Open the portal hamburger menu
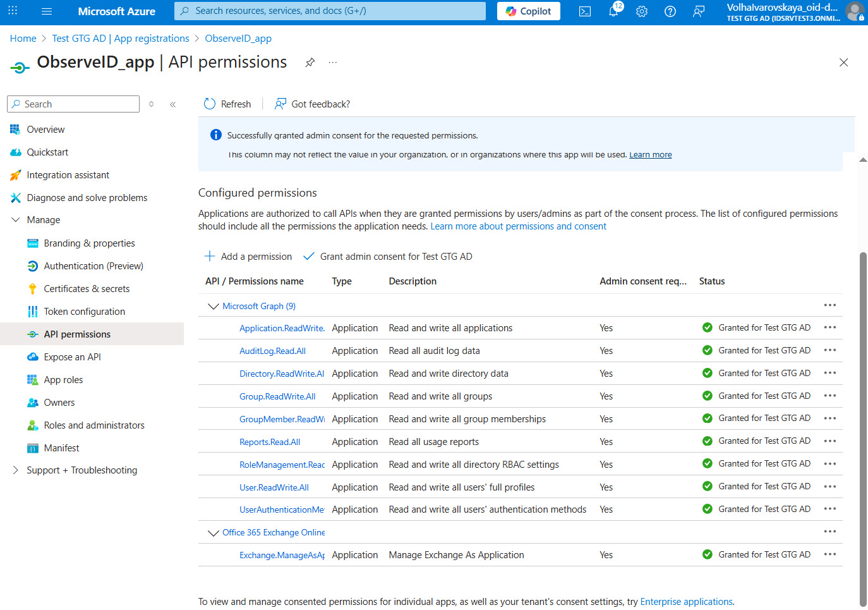 pyautogui.click(x=46, y=11)
